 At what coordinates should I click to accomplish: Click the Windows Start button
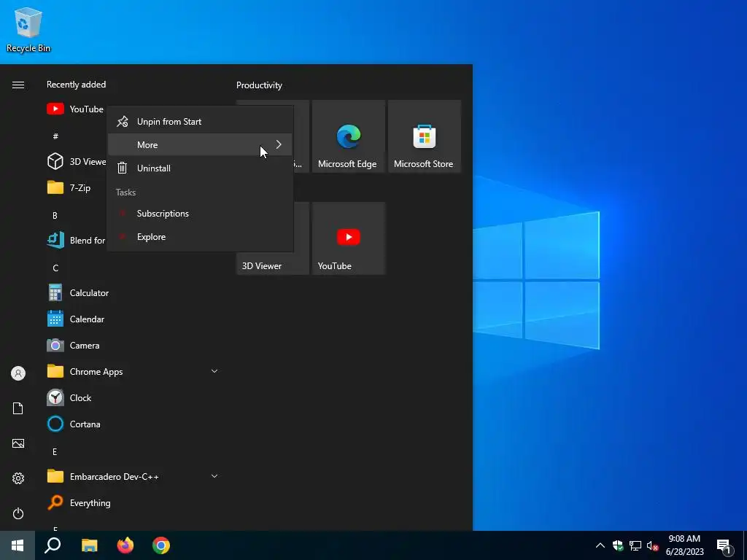[x=18, y=545]
